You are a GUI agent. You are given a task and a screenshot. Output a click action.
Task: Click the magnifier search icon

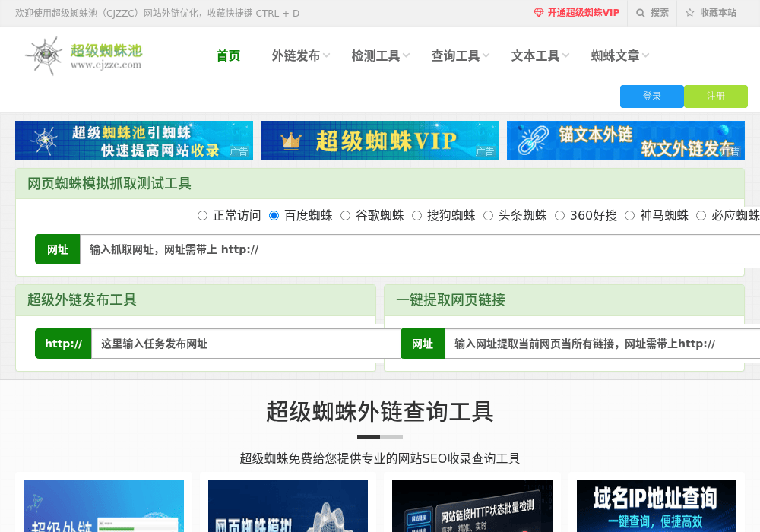tap(640, 13)
